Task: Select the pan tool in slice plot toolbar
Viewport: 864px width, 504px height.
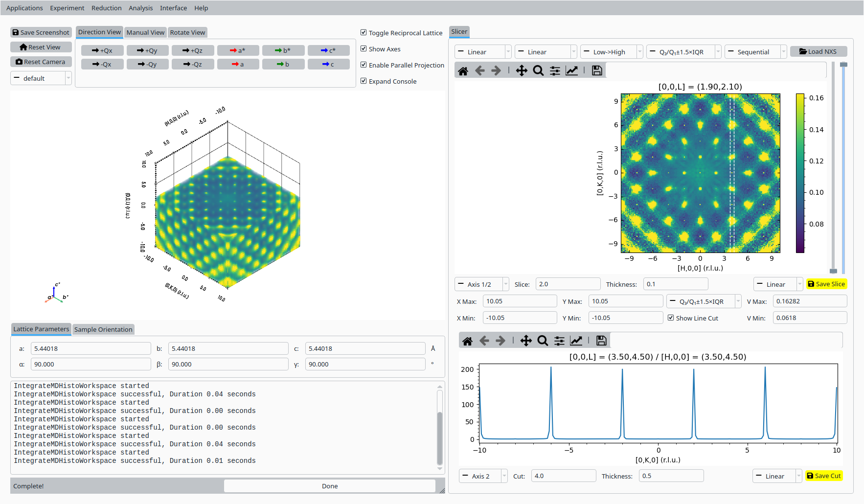Action: pyautogui.click(x=522, y=71)
